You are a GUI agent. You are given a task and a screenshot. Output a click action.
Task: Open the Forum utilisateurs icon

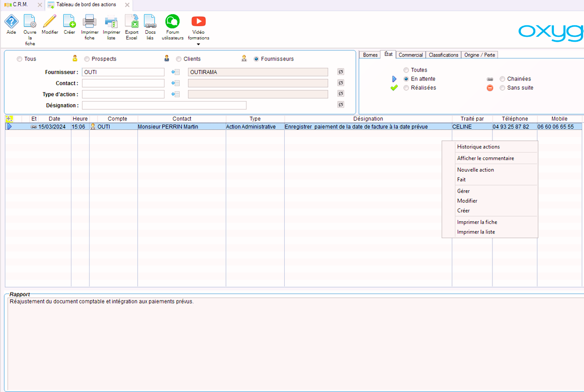click(173, 22)
